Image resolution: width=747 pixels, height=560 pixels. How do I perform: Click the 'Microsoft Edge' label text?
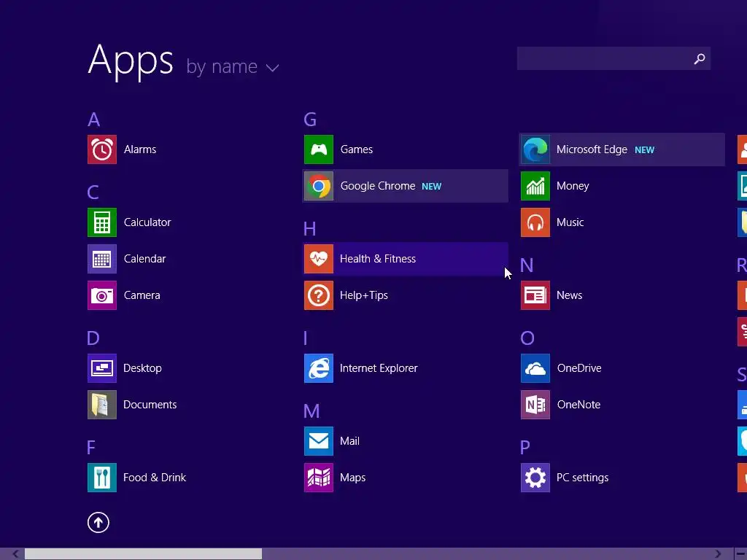(x=592, y=149)
